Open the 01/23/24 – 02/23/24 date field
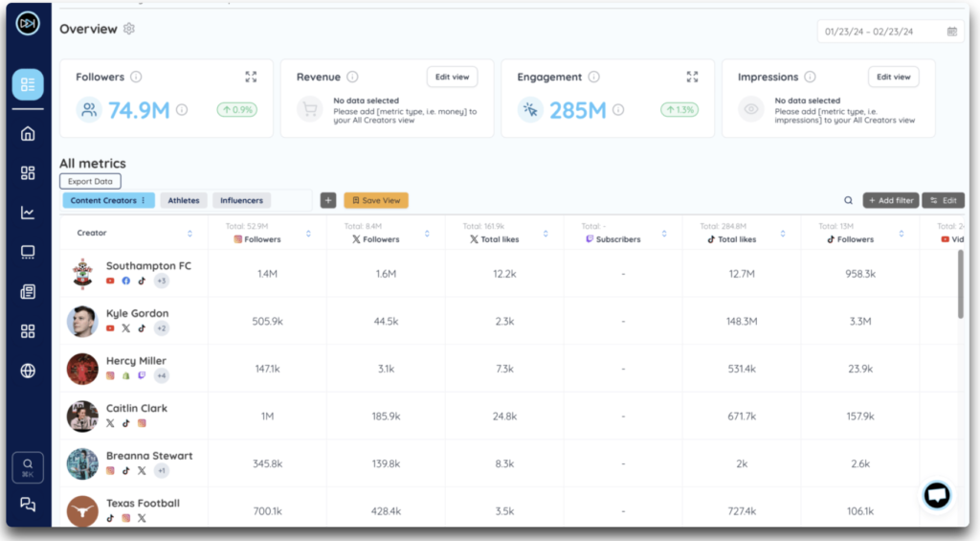 [890, 32]
